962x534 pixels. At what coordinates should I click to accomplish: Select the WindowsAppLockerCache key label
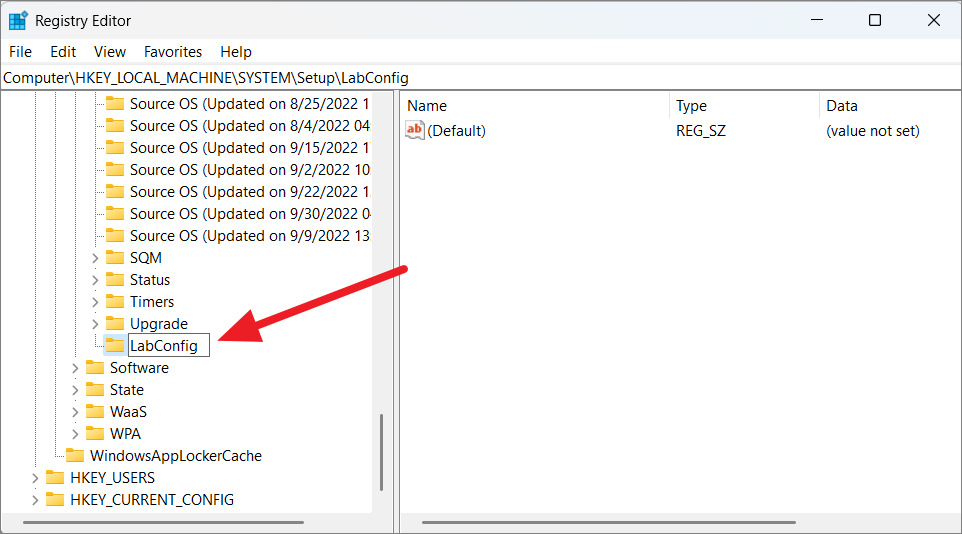[176, 455]
